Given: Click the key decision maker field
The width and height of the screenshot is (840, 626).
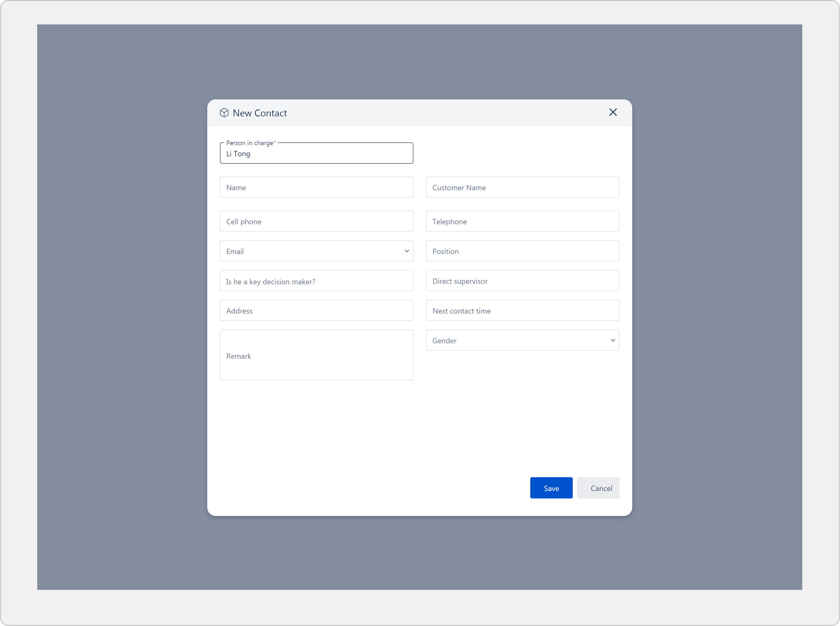Looking at the screenshot, I should tap(316, 281).
